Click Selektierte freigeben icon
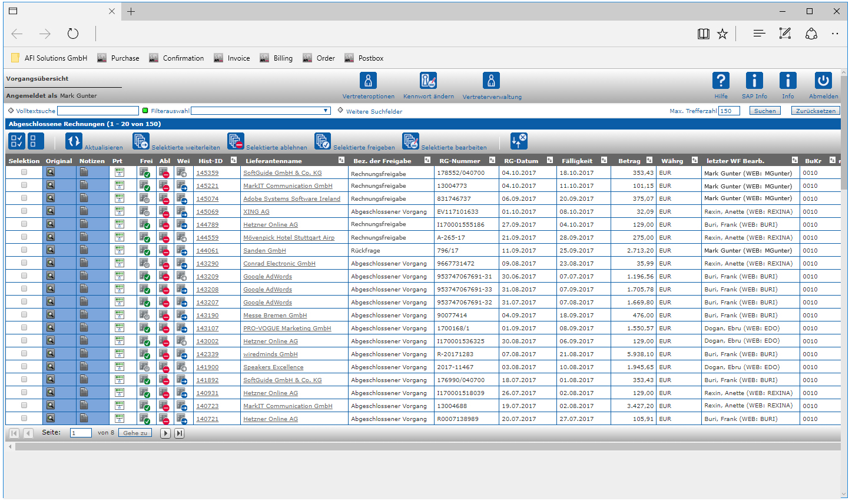 click(323, 141)
